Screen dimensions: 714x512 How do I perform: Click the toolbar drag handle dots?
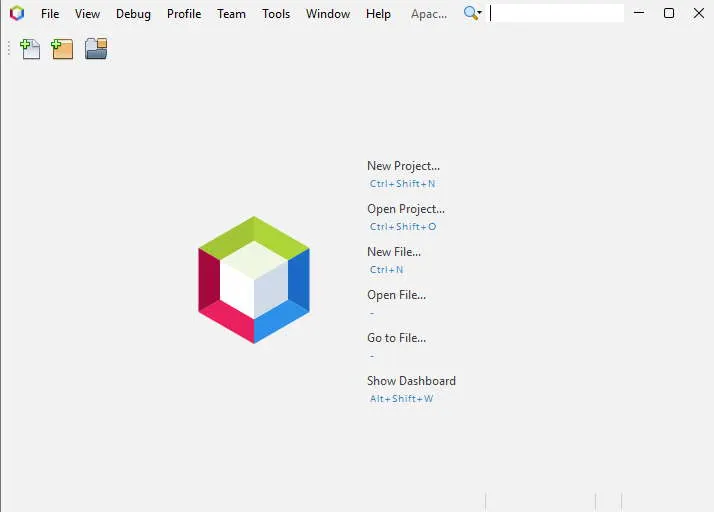coord(9,48)
